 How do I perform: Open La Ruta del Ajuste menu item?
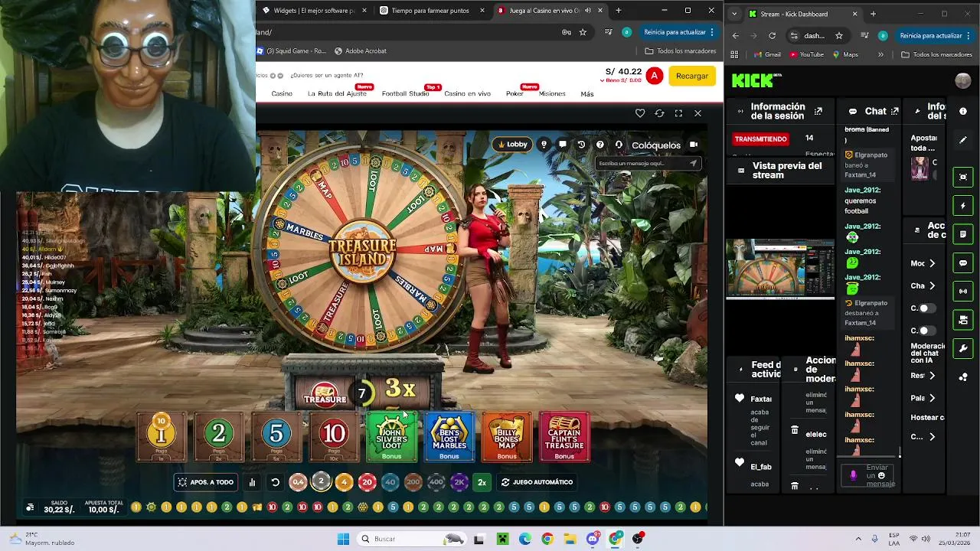pyautogui.click(x=337, y=94)
